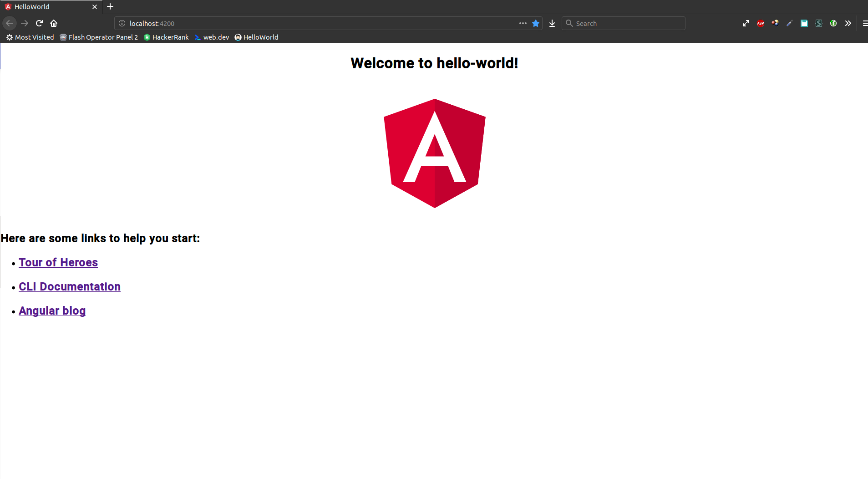Open a new tab with plus button

(x=110, y=6)
